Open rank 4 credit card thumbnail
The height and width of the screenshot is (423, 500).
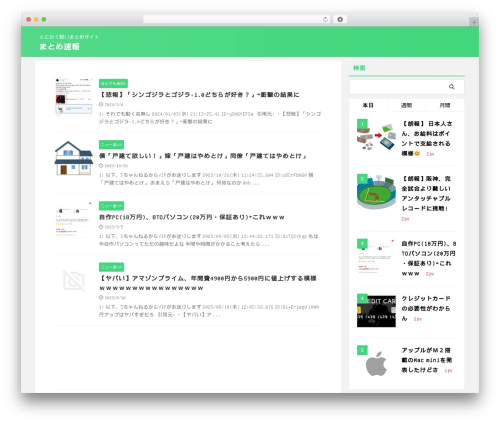376,311
